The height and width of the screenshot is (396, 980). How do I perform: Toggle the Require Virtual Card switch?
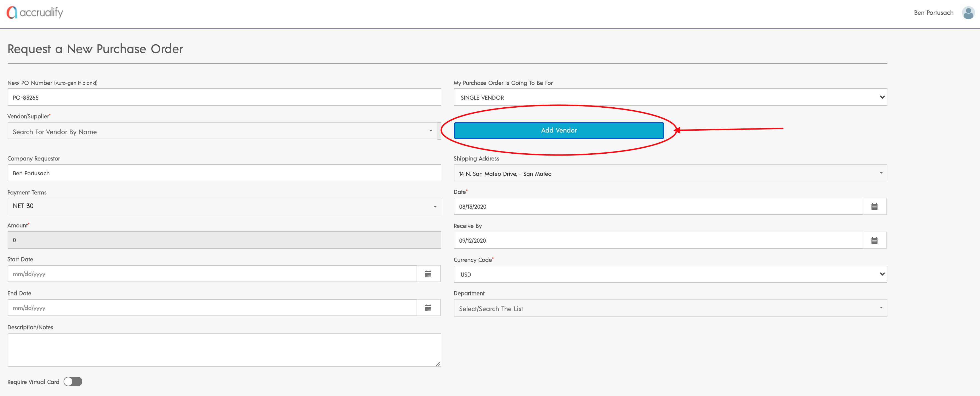coord(73,381)
